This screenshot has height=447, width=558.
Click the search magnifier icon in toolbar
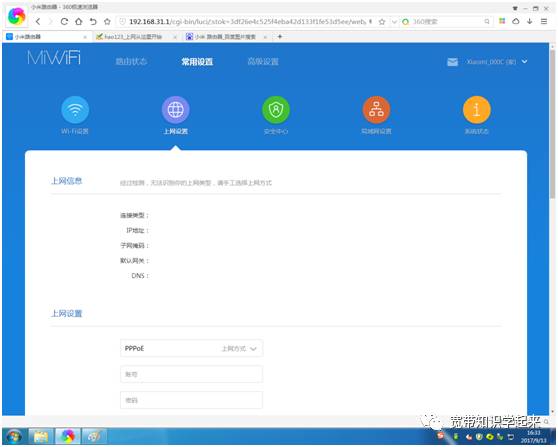click(487, 22)
